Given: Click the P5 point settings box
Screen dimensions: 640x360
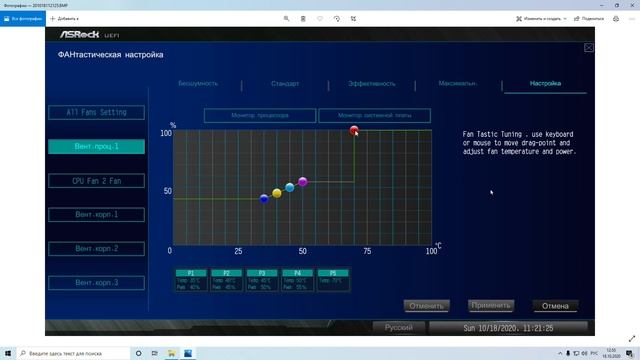Looking at the screenshot, I should 333,280.
